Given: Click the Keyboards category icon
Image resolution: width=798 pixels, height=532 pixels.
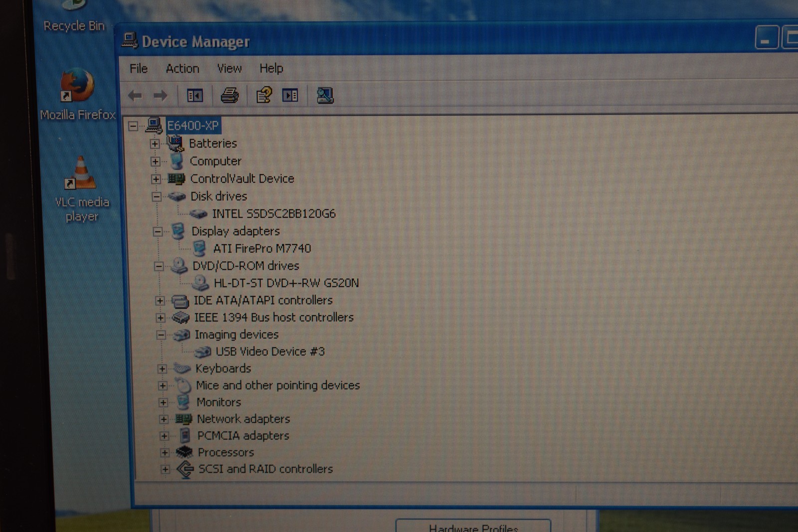Looking at the screenshot, I should pos(182,368).
